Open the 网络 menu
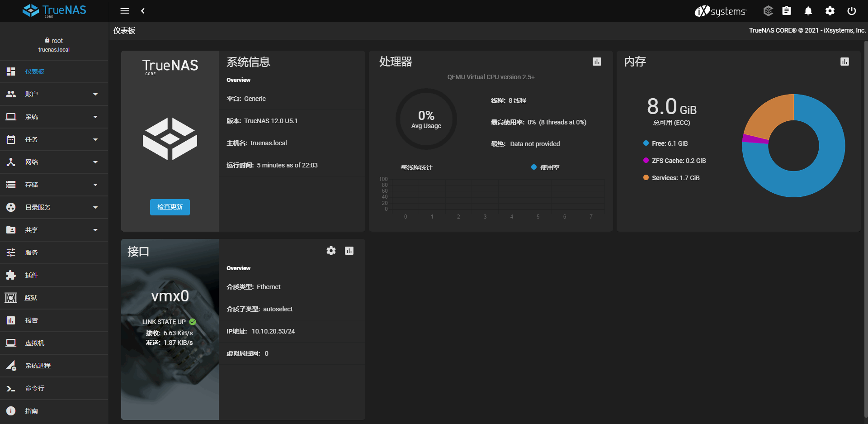This screenshot has width=868, height=424. pos(54,162)
